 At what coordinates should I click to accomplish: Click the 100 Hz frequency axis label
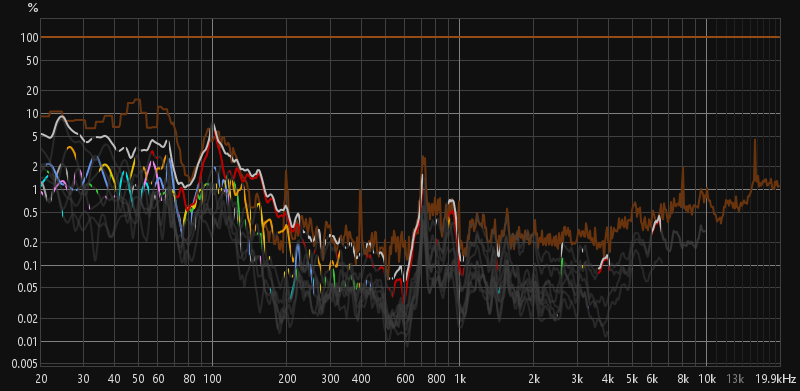pyautogui.click(x=212, y=379)
